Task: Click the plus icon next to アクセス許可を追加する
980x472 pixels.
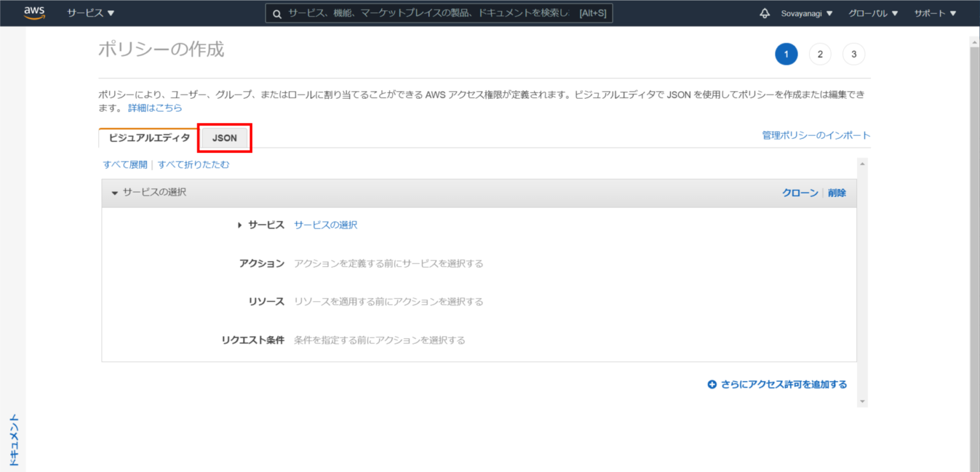Action: (711, 384)
